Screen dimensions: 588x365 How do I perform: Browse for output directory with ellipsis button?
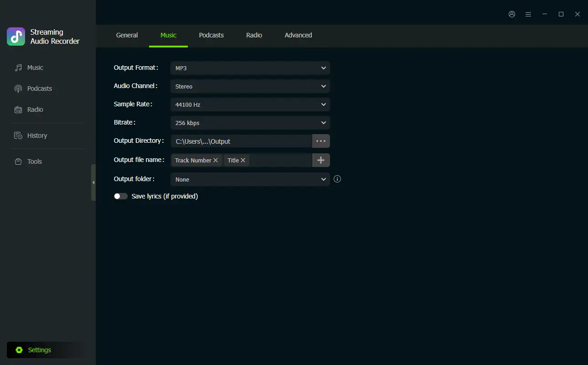click(x=321, y=141)
